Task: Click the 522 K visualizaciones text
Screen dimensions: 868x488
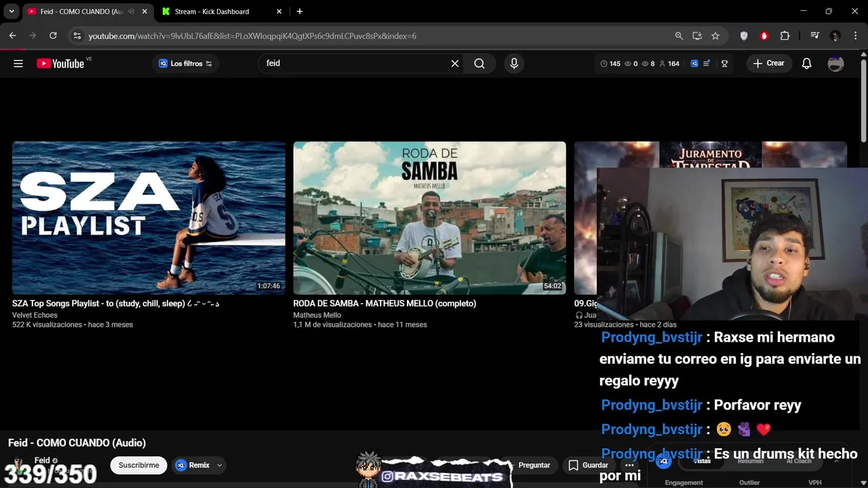Action: tap(47, 325)
